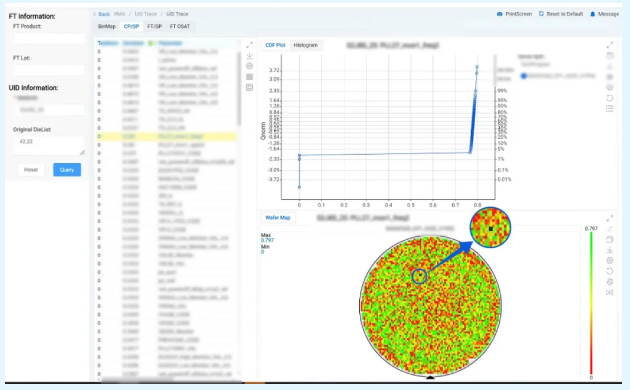Open parameter table settings gear icon
The image size is (630, 390).
point(249,66)
